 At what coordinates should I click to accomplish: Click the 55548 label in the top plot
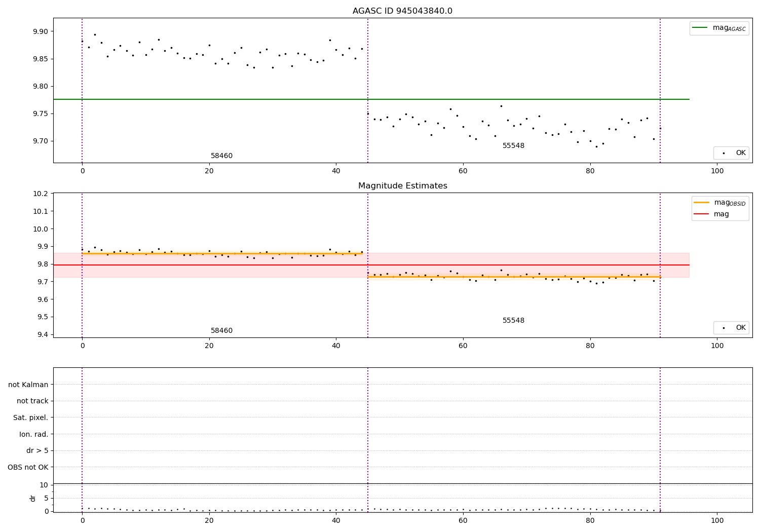click(x=513, y=146)
